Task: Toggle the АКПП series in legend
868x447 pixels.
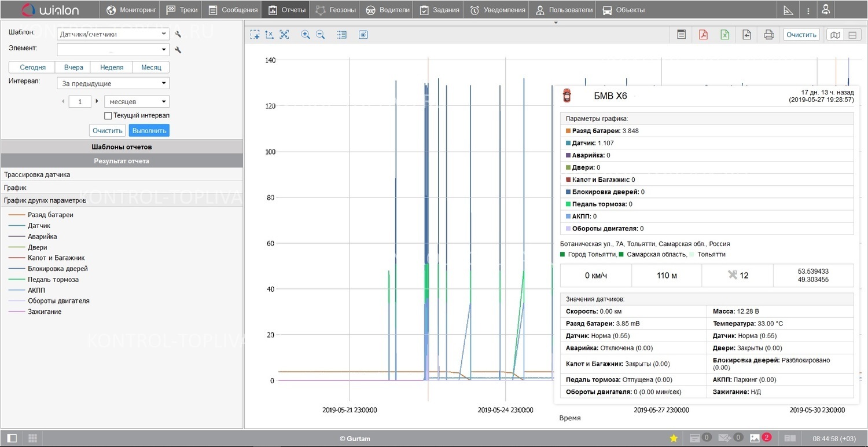Action: pos(27,290)
